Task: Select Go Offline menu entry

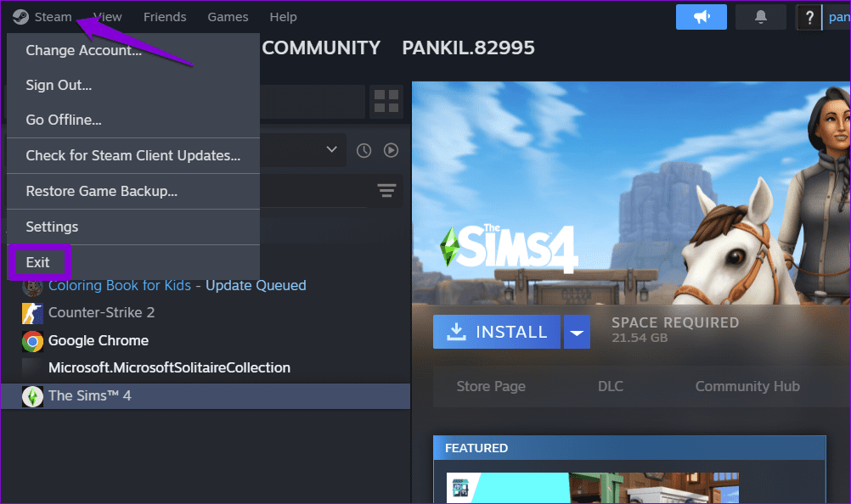Action: point(133,120)
